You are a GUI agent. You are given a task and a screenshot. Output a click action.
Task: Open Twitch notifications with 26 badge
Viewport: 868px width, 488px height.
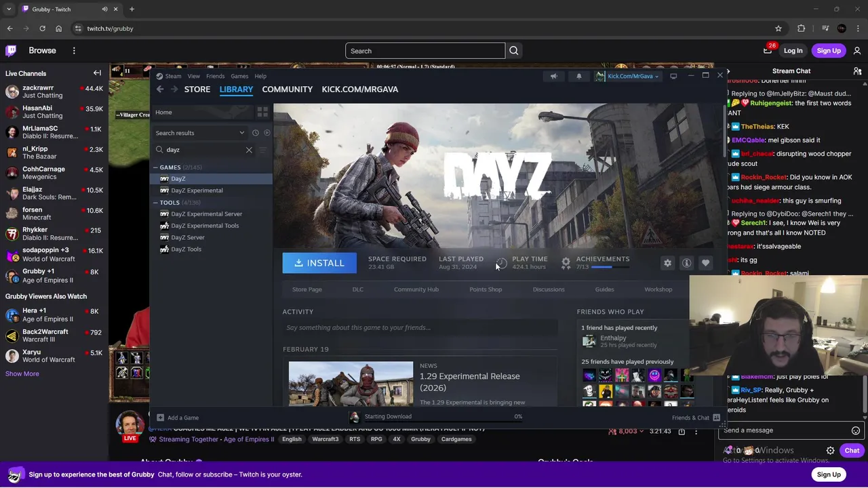point(768,50)
